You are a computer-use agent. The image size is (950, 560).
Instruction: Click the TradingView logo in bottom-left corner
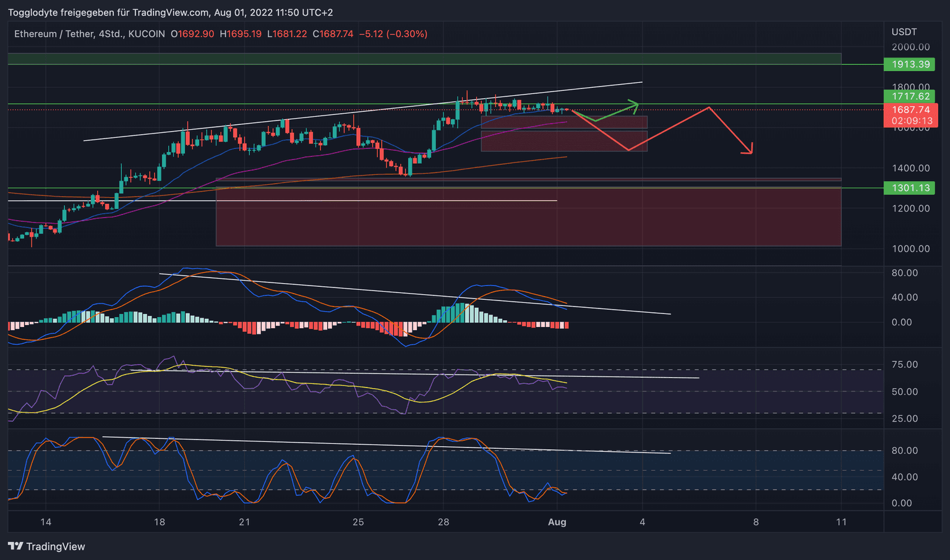46,546
